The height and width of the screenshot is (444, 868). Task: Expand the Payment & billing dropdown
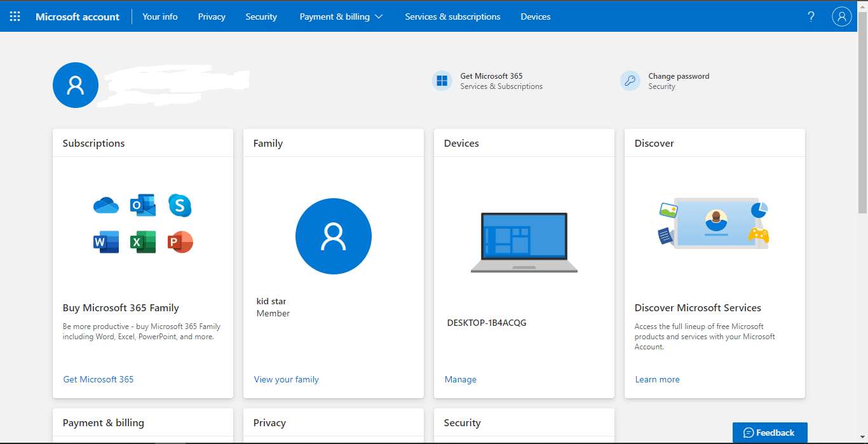point(341,17)
